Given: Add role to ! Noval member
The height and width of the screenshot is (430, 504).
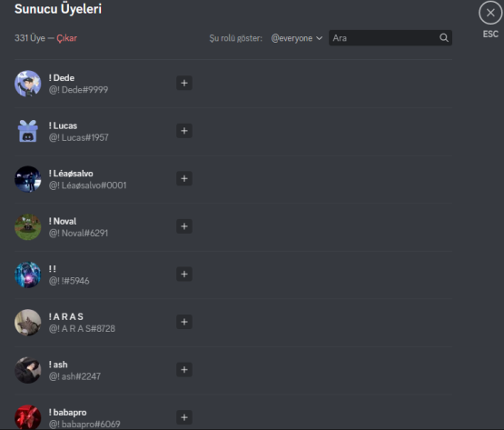Looking at the screenshot, I should pyautogui.click(x=184, y=226).
